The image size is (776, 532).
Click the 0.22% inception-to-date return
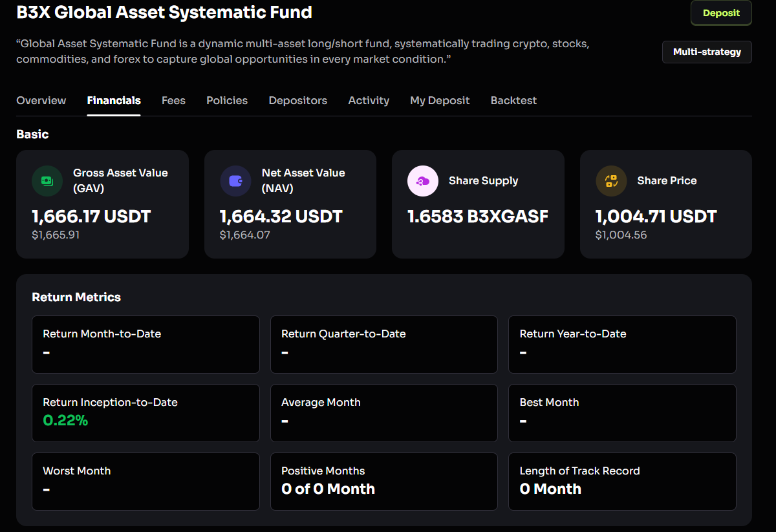point(65,420)
